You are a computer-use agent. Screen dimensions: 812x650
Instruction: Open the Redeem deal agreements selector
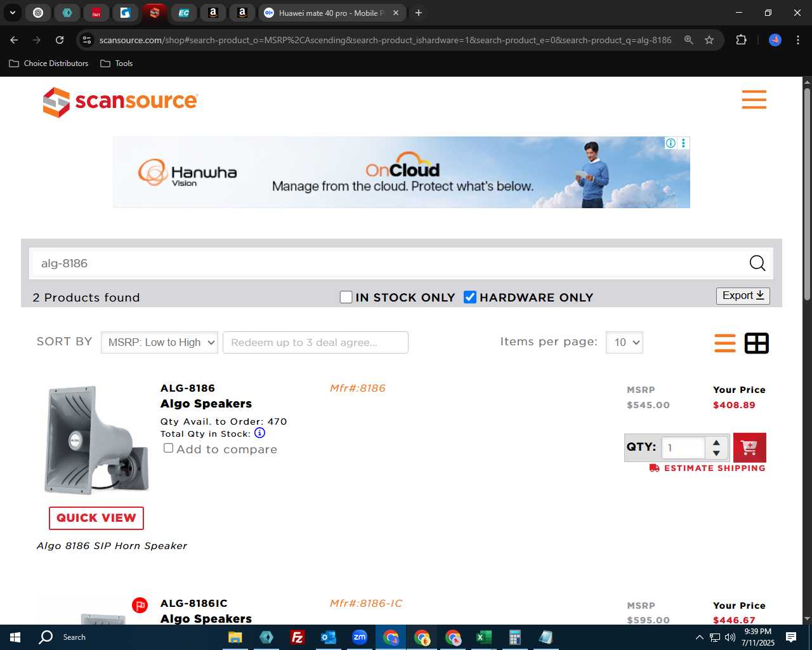[x=315, y=342]
